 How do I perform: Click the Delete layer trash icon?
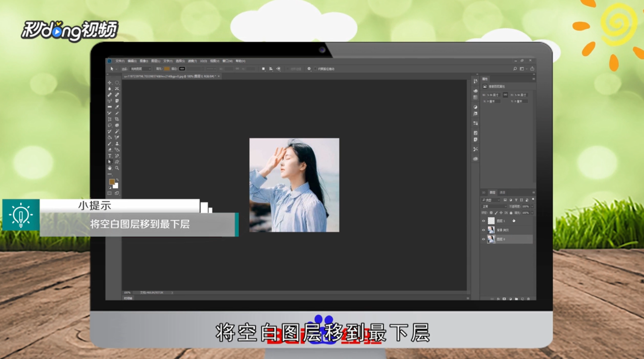528,299
